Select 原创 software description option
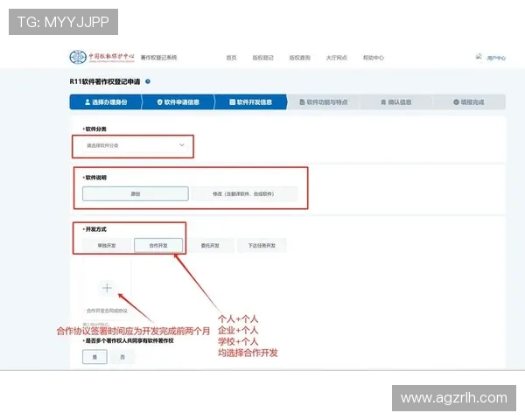The width and height of the screenshot is (525, 420). 136,193
